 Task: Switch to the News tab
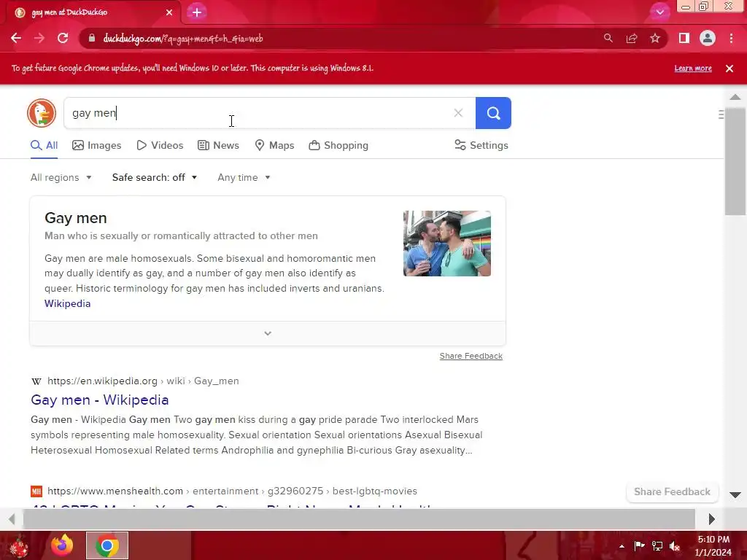coord(218,145)
